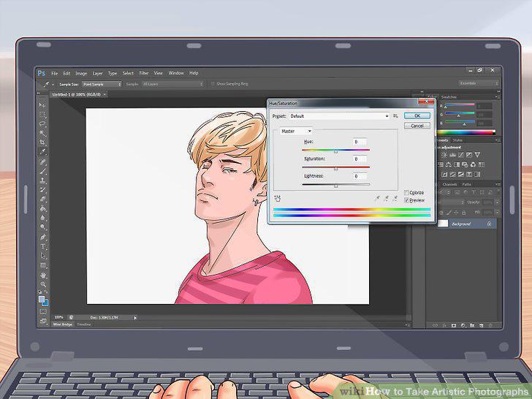
Task: Select the History Brush tool
Action: [42, 190]
